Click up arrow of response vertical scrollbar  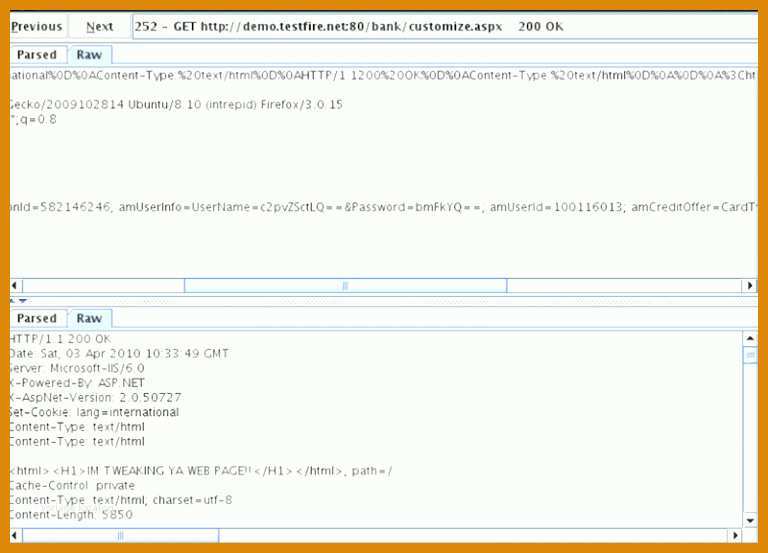click(x=750, y=338)
